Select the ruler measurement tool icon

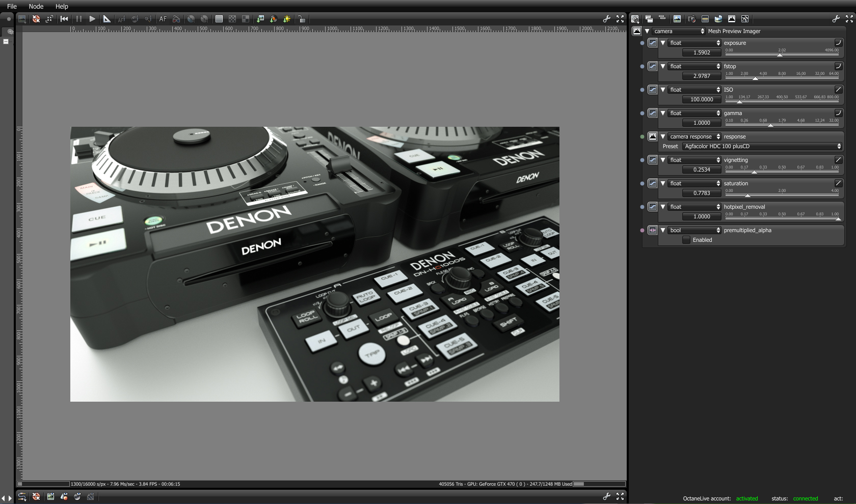tap(107, 19)
